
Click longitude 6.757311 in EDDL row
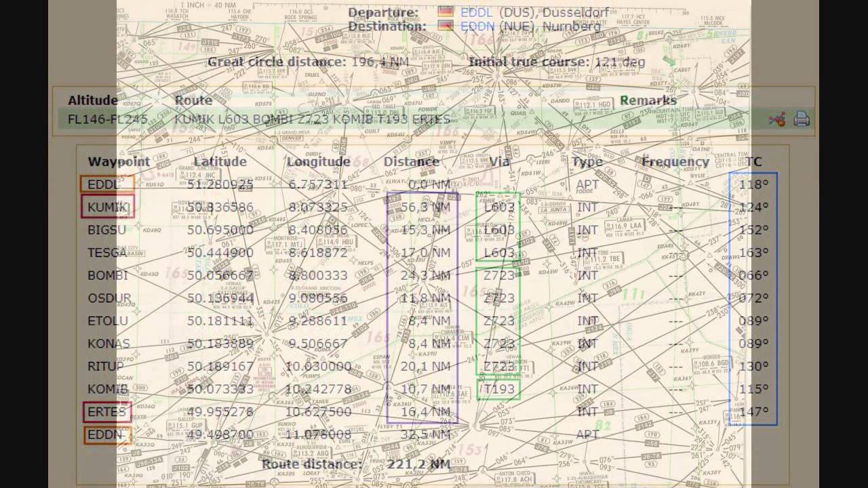[318, 184]
